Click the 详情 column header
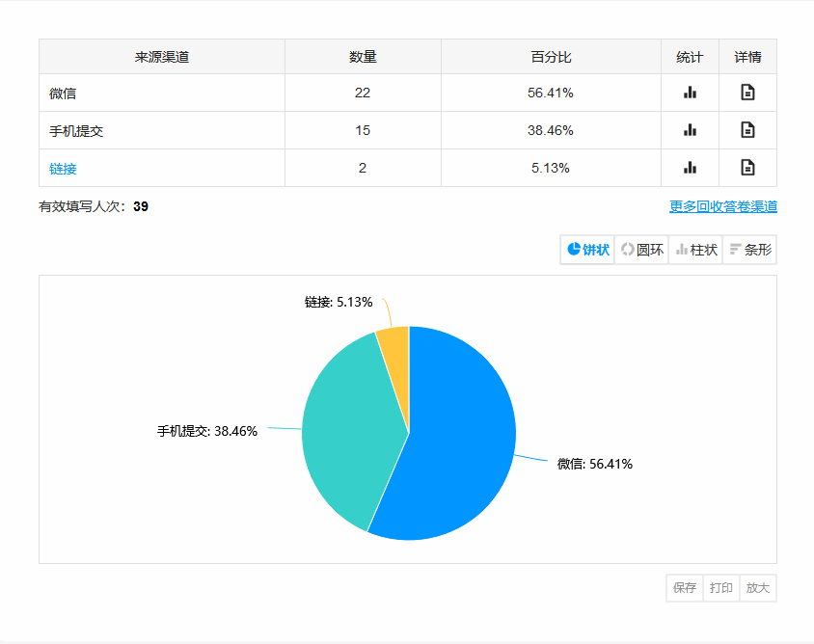This screenshot has height=644, width=814. pos(747,57)
